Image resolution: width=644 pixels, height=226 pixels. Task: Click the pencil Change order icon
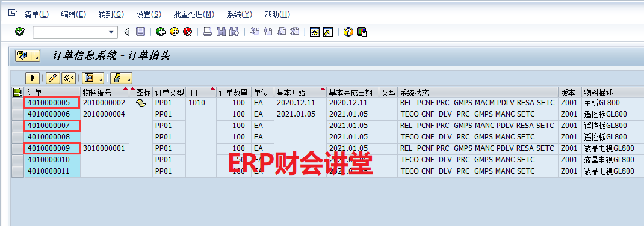[52, 78]
